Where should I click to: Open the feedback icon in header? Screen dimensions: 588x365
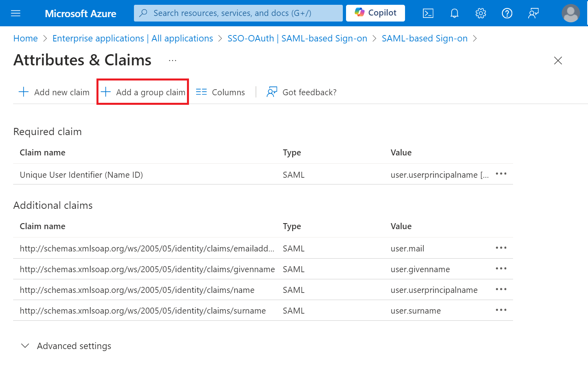[x=533, y=14]
